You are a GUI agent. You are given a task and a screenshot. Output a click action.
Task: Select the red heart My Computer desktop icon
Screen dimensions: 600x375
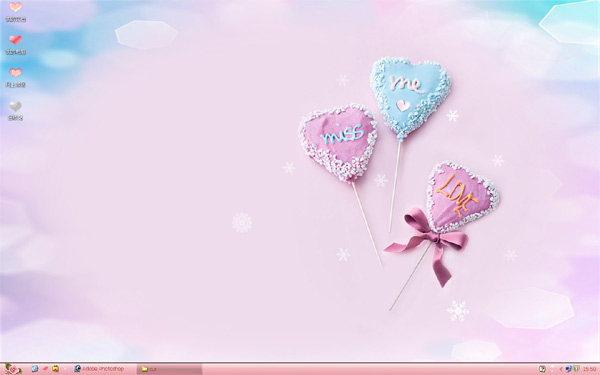tap(15, 44)
